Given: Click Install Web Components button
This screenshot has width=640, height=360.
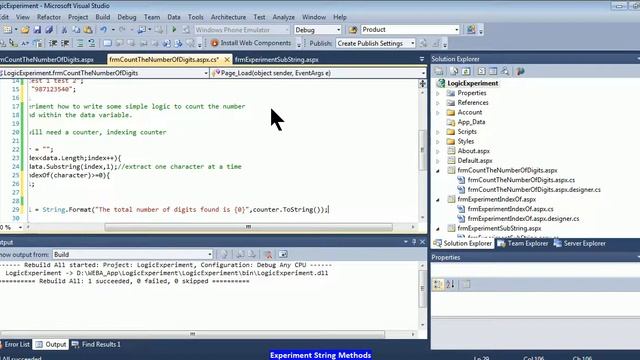Looking at the screenshot, I should [x=251, y=43].
